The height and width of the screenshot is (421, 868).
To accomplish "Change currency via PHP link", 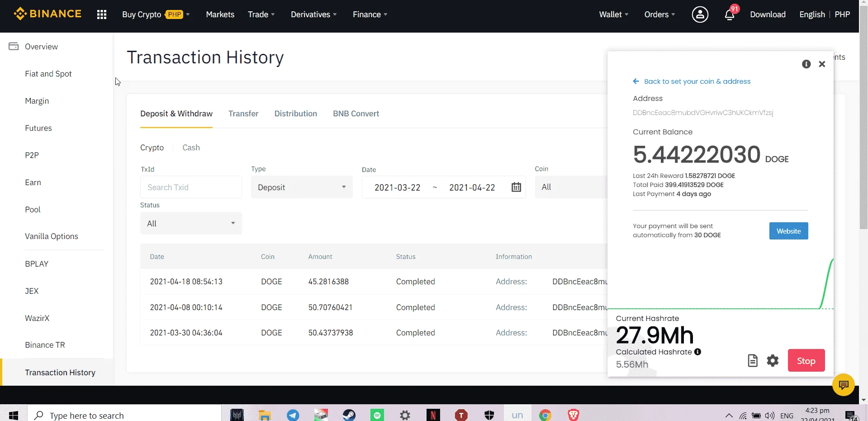I will pyautogui.click(x=842, y=14).
